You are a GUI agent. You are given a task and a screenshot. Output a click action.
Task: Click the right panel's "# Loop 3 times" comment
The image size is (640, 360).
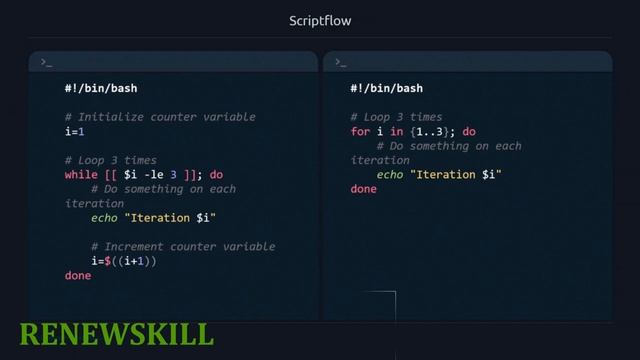coord(396,117)
